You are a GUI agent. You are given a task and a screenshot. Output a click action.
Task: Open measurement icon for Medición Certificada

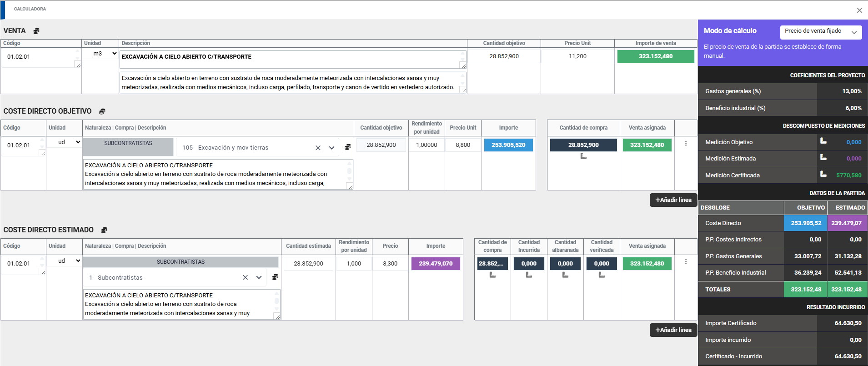coord(823,174)
